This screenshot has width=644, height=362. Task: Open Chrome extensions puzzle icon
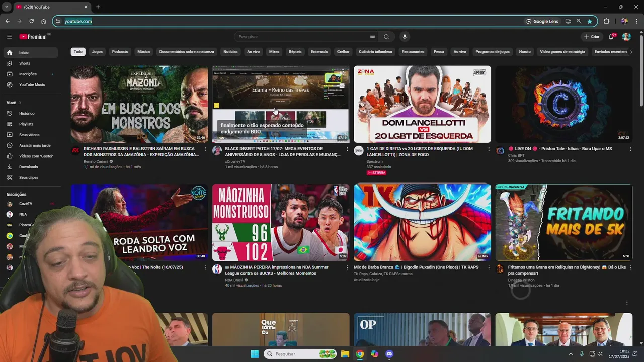(x=606, y=21)
